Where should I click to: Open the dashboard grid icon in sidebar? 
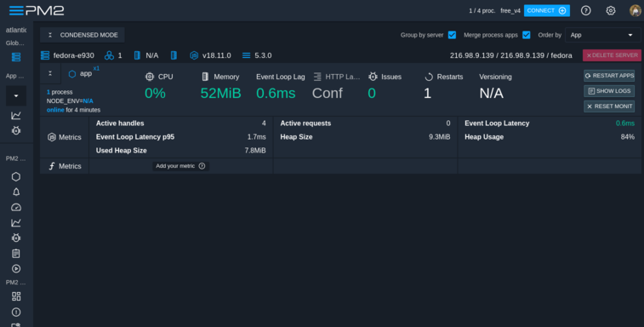16,296
